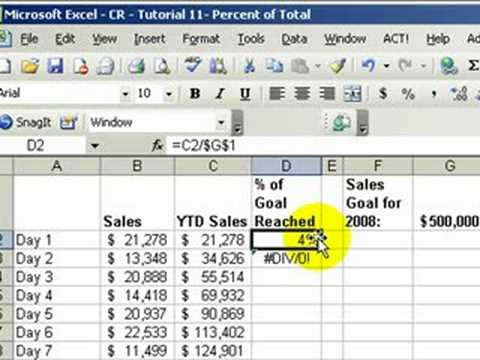Open the Data menu

click(294, 39)
